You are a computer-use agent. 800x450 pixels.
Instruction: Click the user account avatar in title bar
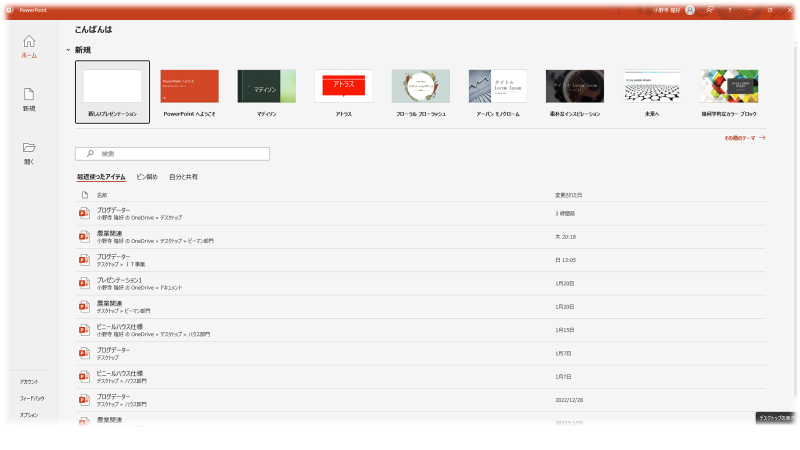tap(690, 9)
